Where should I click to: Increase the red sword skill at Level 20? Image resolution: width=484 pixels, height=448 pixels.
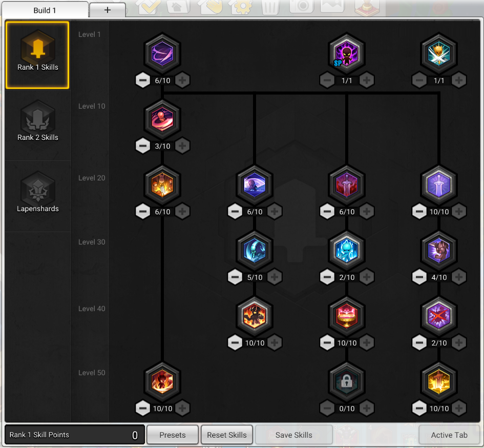366,212
